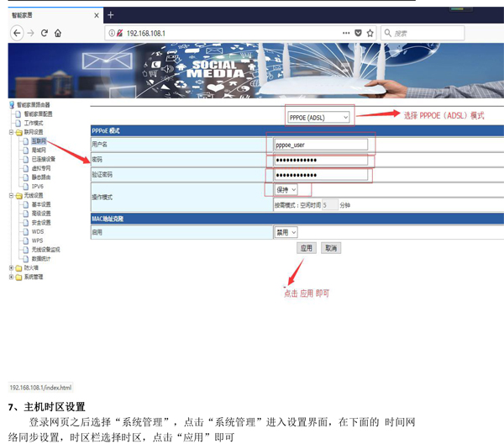This screenshot has height=444, width=504.
Task: Click the site information icon in address bar
Action: click(x=110, y=33)
